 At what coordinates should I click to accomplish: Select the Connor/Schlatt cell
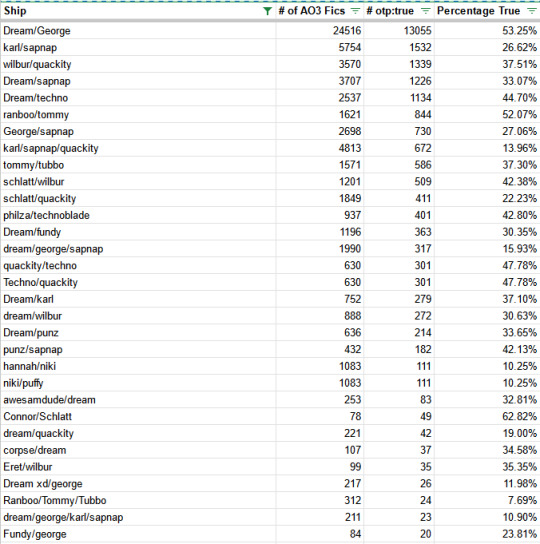(138, 416)
